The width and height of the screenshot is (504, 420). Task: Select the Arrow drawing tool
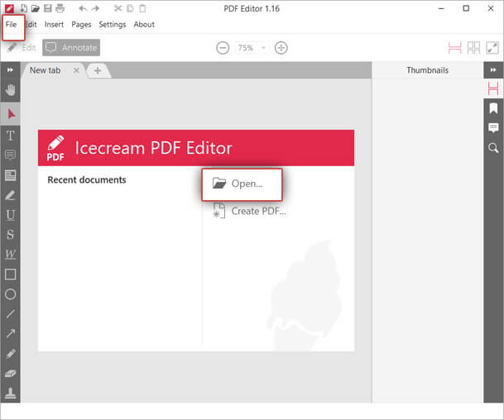(11, 333)
